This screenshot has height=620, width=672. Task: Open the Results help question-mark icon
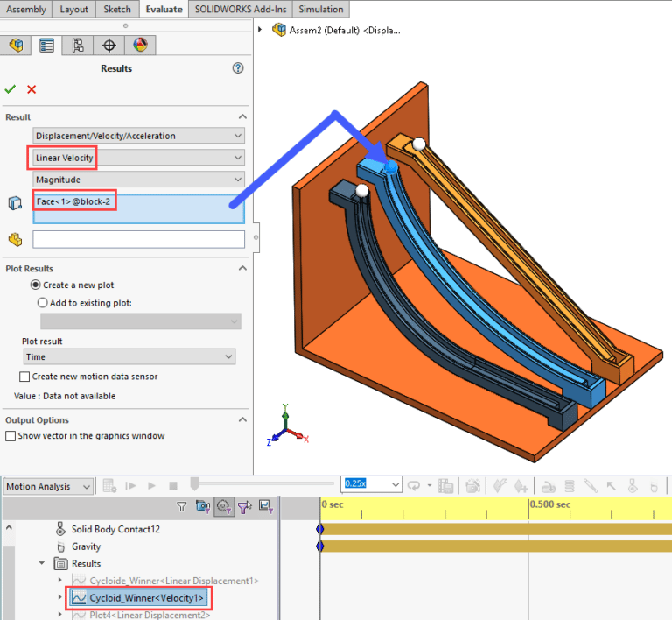pos(238,67)
